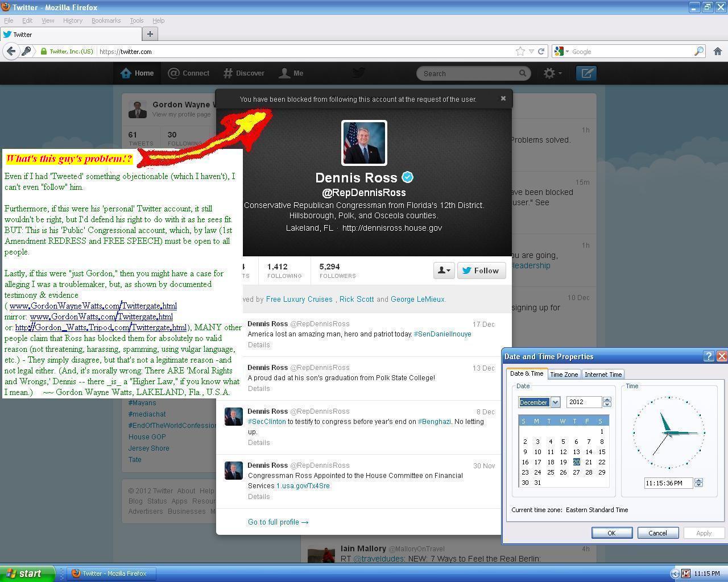Open the Me profile tab
Image resolution: width=728 pixels, height=582 pixels.
(291, 73)
